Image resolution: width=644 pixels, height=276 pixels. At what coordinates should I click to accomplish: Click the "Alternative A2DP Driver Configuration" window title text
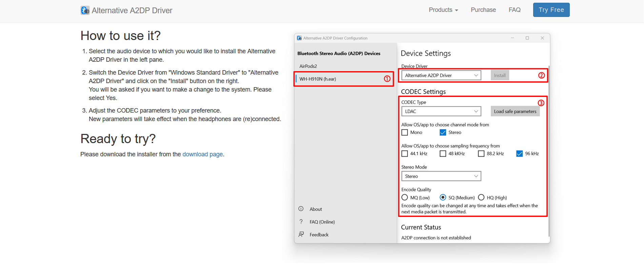[x=335, y=38]
